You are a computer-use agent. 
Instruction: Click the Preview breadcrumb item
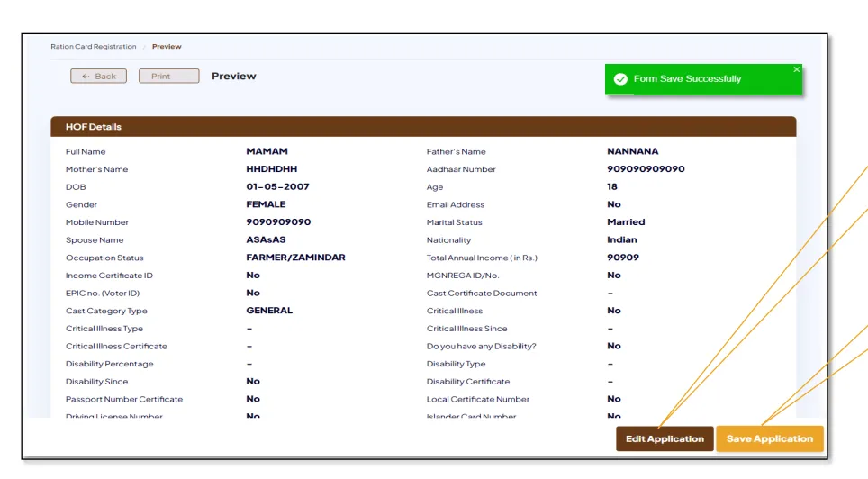pyautogui.click(x=167, y=47)
